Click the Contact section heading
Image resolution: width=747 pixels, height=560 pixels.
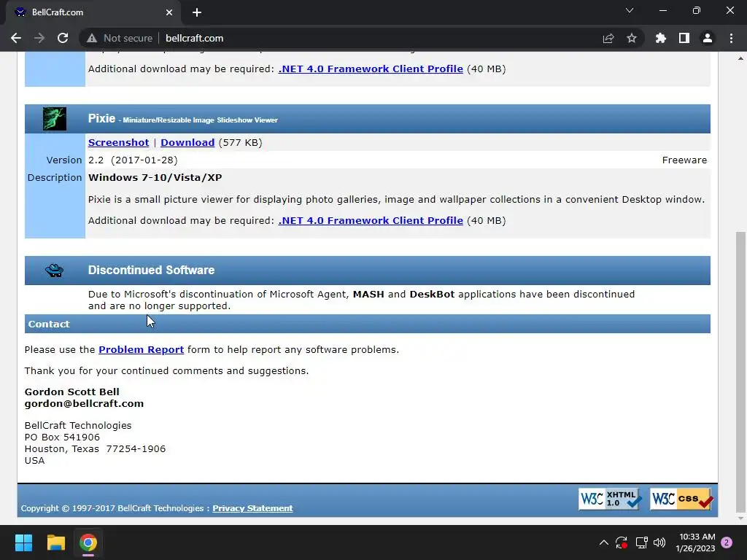(x=49, y=324)
